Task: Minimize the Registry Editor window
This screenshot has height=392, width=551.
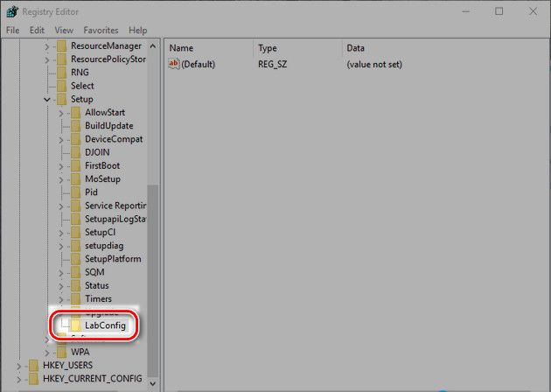Action: click(466, 11)
